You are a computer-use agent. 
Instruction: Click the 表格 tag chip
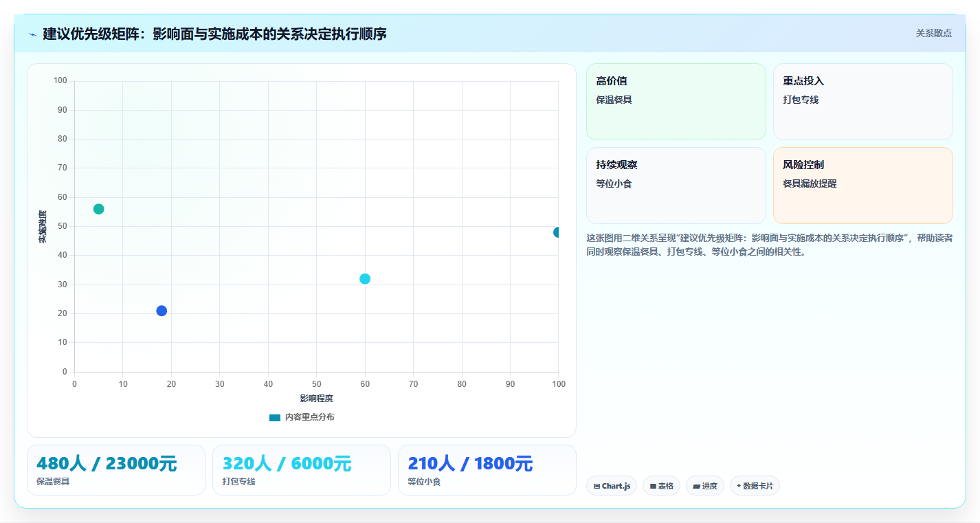tap(661, 486)
